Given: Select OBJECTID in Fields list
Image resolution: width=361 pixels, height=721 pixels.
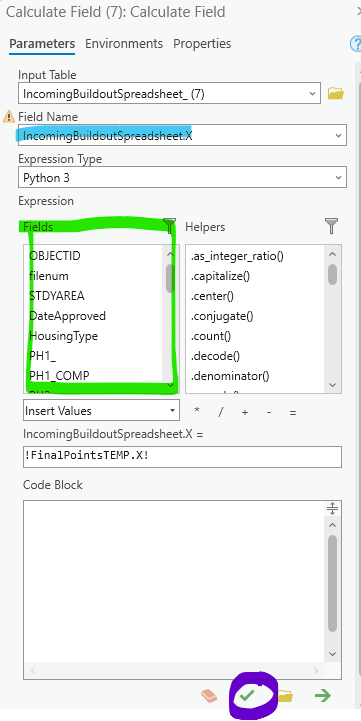Looking at the screenshot, I should tap(55, 256).
